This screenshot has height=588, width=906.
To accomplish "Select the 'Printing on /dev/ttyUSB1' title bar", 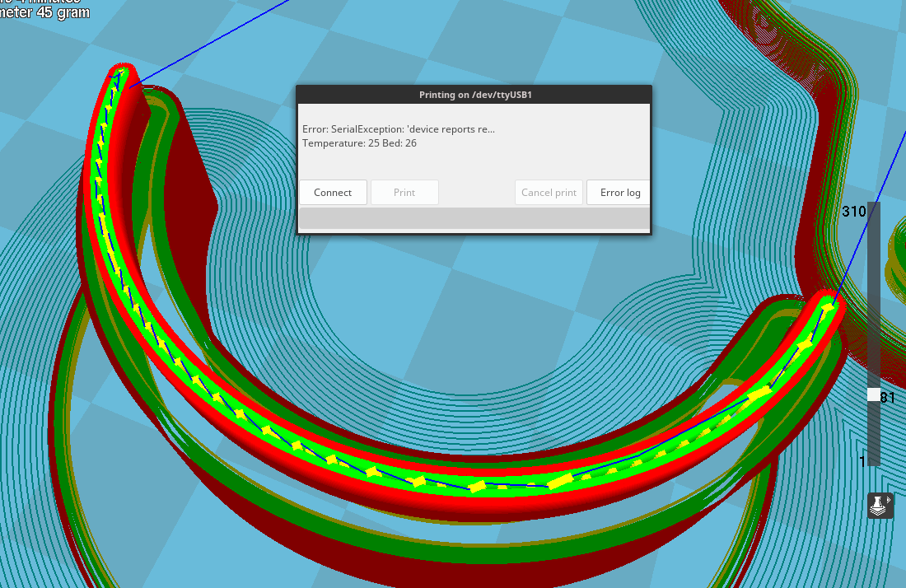I will point(474,95).
